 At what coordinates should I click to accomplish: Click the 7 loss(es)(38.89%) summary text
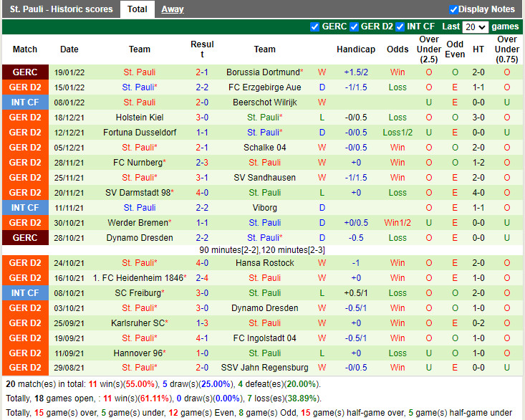[x=284, y=398]
